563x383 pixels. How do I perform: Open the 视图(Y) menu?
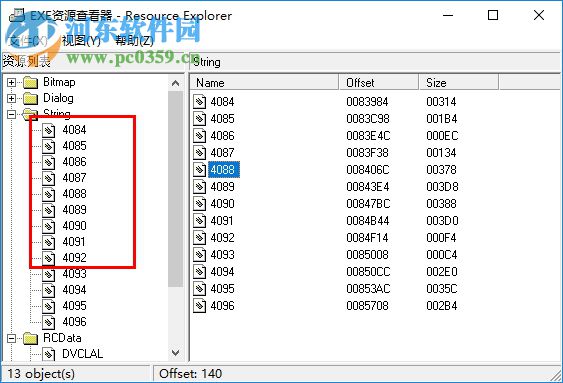(82, 41)
